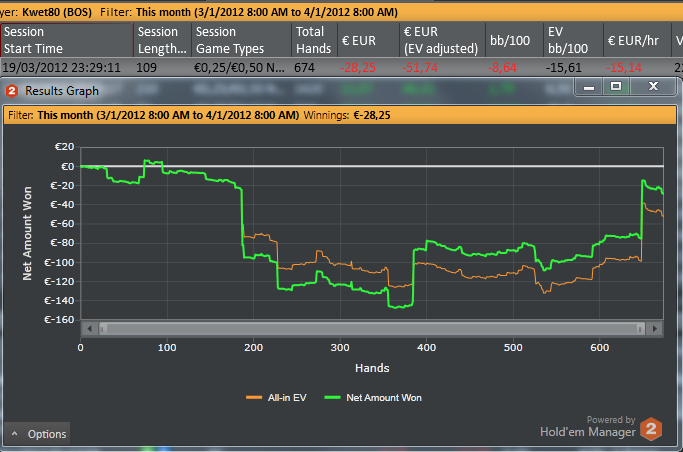Image resolution: width=683 pixels, height=452 pixels.
Task: Sort by Session Start Time column header
Action: 67,40
